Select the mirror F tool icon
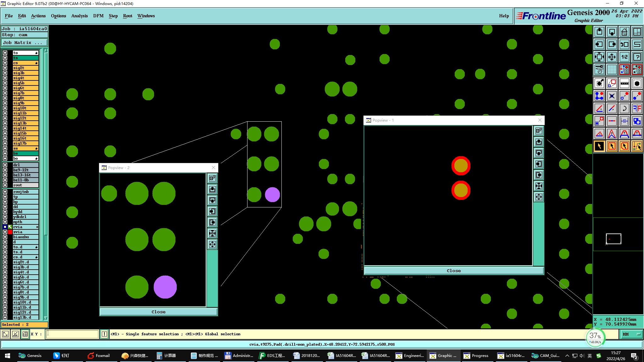This screenshot has height=362, width=644. [637, 108]
